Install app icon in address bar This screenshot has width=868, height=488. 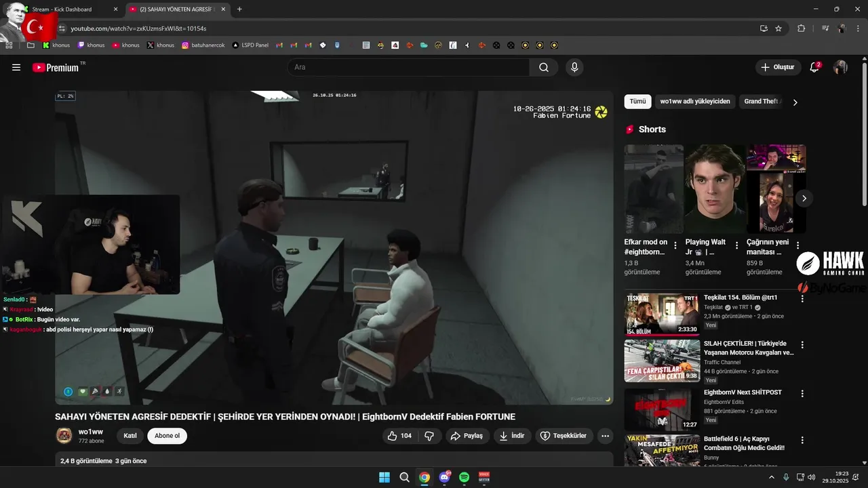point(764,28)
